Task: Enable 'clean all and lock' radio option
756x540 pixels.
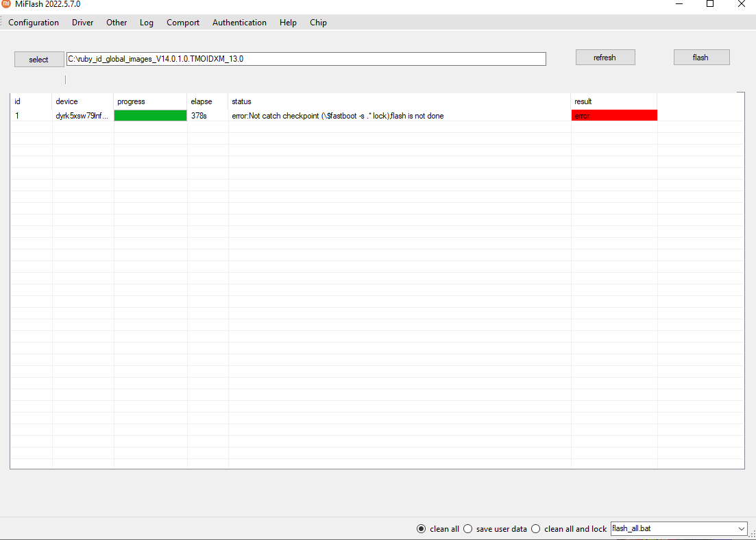Action: coord(536,529)
